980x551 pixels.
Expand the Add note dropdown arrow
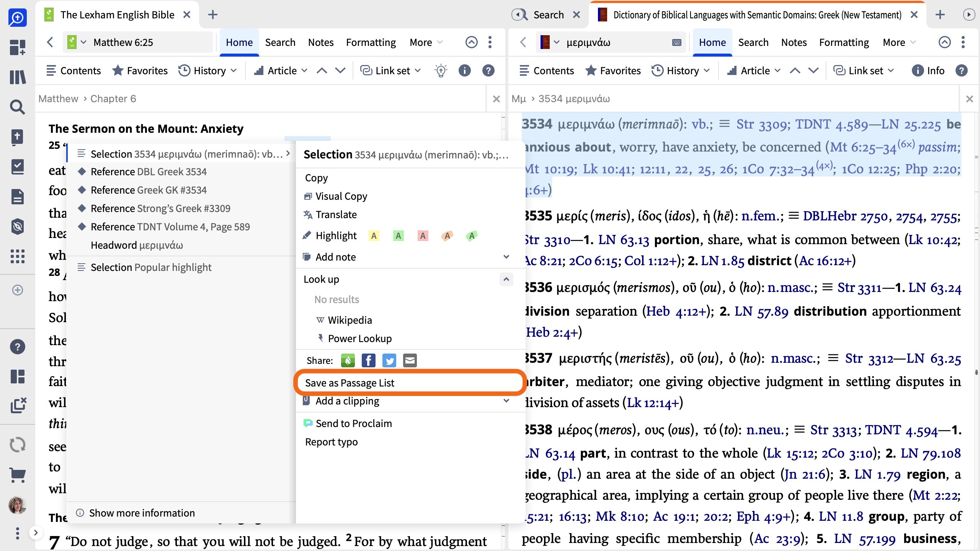[x=506, y=257]
